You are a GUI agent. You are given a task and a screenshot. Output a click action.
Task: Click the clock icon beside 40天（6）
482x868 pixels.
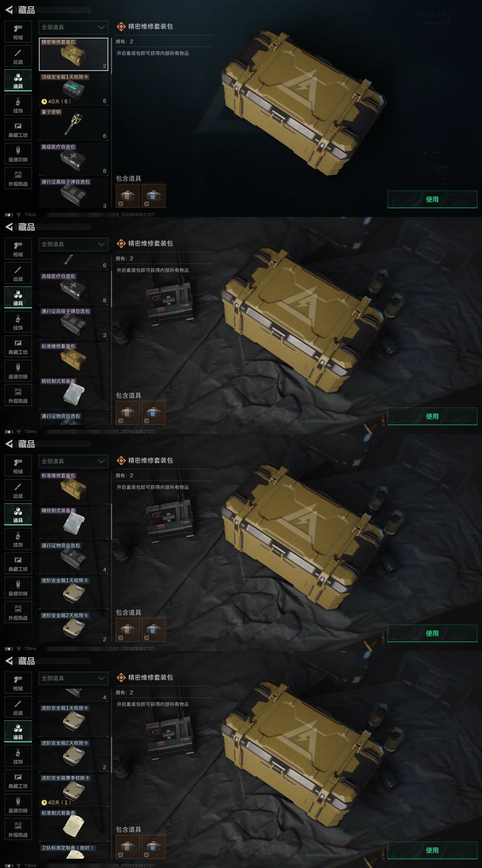(44, 101)
